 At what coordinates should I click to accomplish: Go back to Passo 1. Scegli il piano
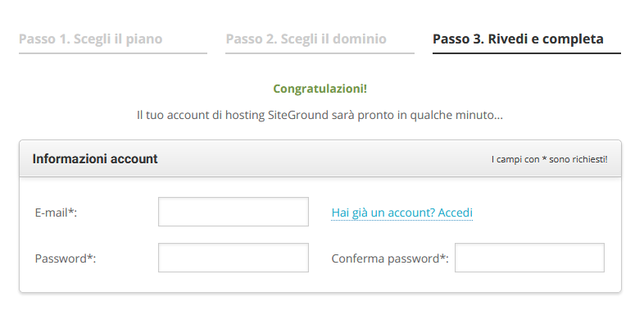[x=91, y=39]
